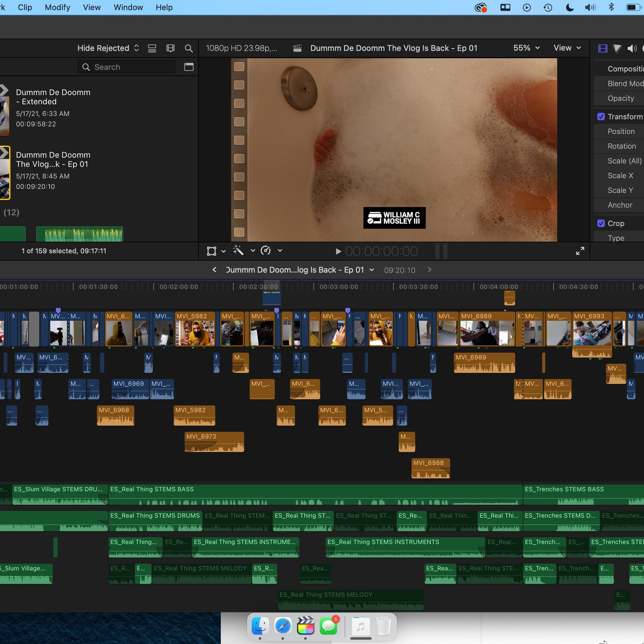The width and height of the screenshot is (644, 644).
Task: Open the viewer View dropdown
Action: click(567, 48)
